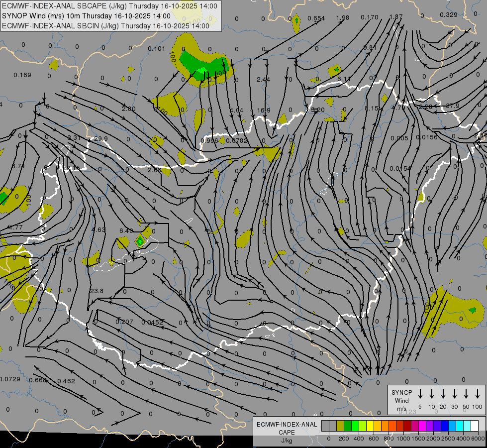
Task: Pick the 100 m/s wind arrow symbol
Action: click(478, 394)
